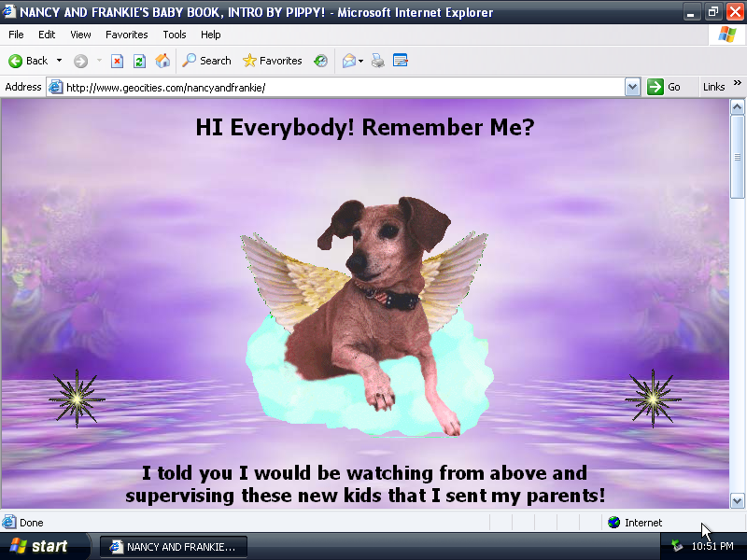Open the Home page icon
Image resolution: width=747 pixels, height=560 pixels.
[x=162, y=60]
